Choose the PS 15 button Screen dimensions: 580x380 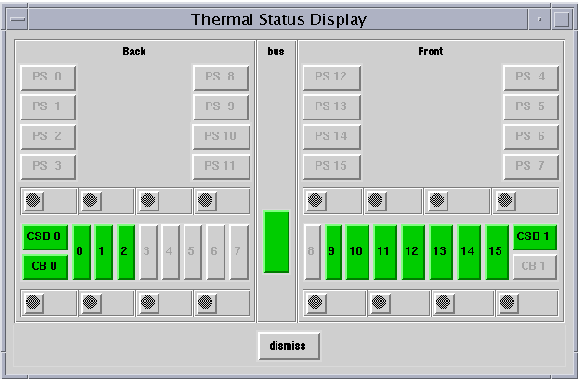[332, 167]
